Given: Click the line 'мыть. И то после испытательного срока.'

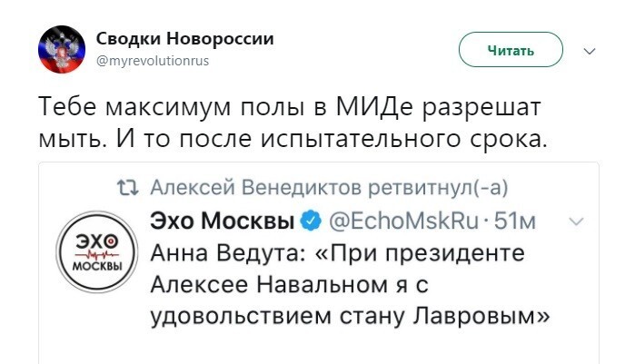Looking at the screenshot, I should point(293,139).
